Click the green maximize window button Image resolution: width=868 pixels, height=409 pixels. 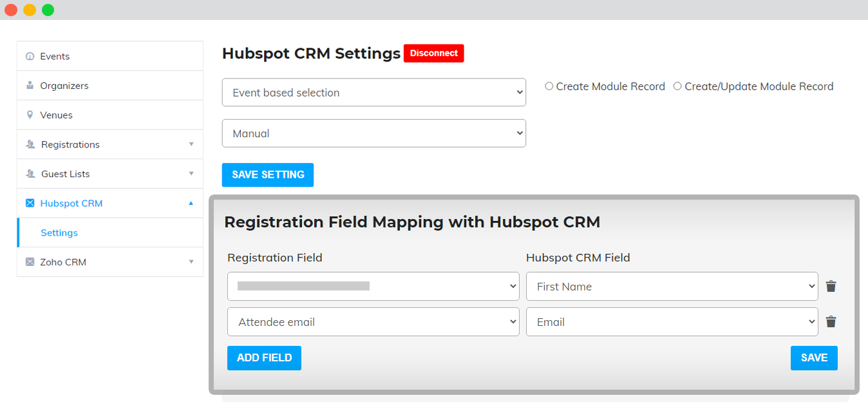click(x=48, y=10)
